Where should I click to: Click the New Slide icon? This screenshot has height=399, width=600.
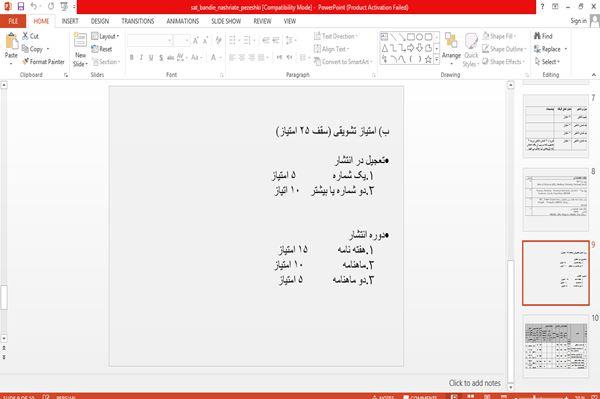[80, 41]
